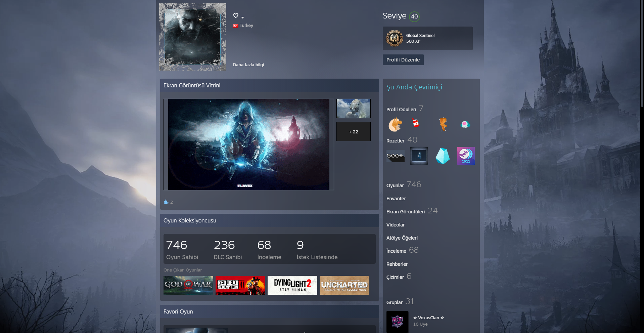The image size is (644, 333).
Task: Open the İnceleme 68 sidebar link
Action: point(403,250)
